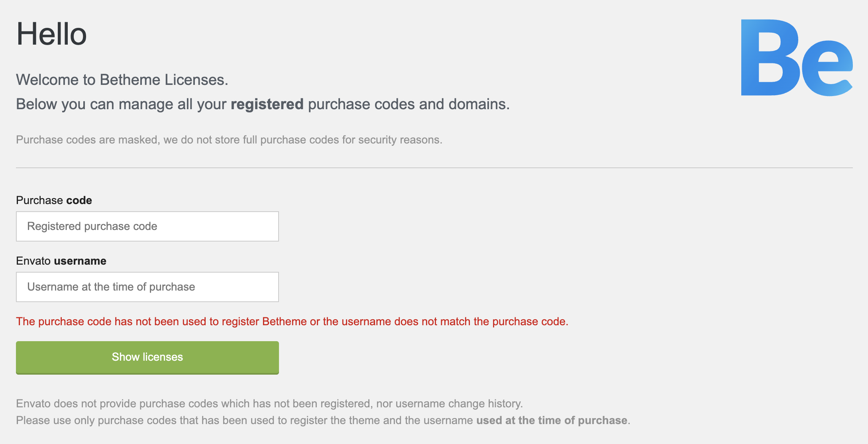This screenshot has height=444, width=868.
Task: Click the "Hello" heading
Action: (x=51, y=34)
